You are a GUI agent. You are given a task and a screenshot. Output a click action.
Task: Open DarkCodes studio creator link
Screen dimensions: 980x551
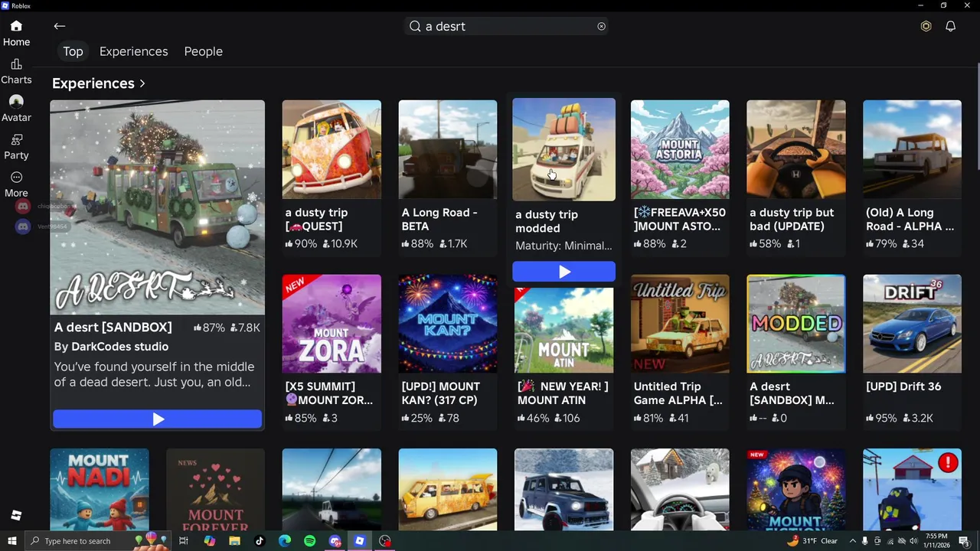pos(119,347)
